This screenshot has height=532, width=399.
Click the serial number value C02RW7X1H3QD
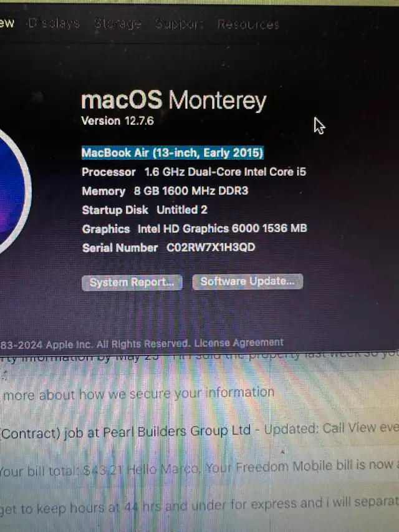coord(211,248)
